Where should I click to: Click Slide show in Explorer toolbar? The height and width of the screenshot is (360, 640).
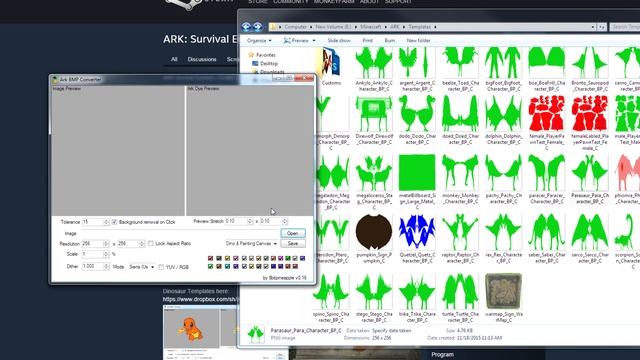click(x=339, y=40)
